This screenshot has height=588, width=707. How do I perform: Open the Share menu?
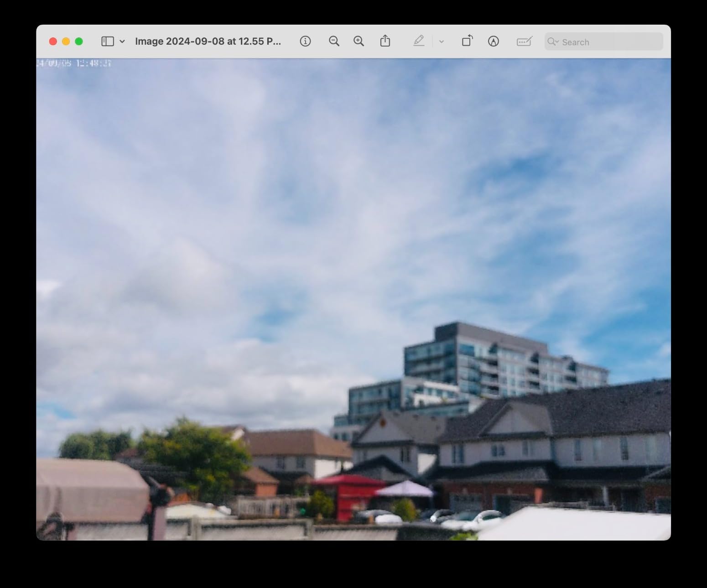point(385,41)
